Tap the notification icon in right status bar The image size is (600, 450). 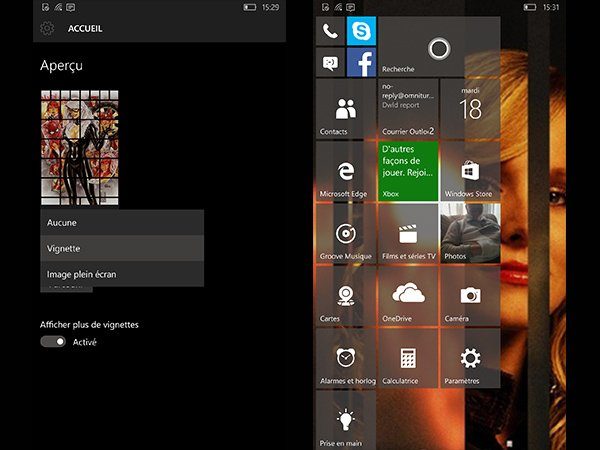coord(351,7)
